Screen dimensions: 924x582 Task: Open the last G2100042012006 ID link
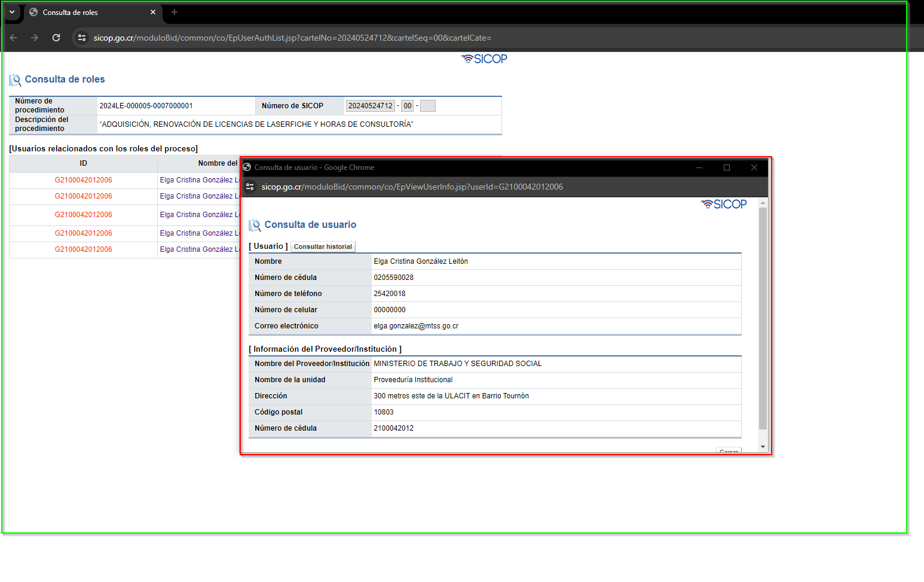pos(84,249)
